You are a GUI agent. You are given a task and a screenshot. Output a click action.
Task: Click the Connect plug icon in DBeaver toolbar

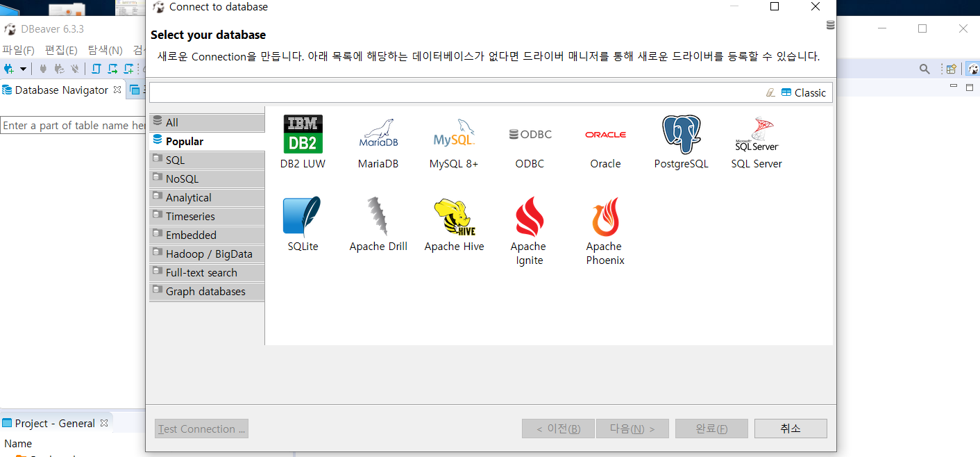coord(43,69)
